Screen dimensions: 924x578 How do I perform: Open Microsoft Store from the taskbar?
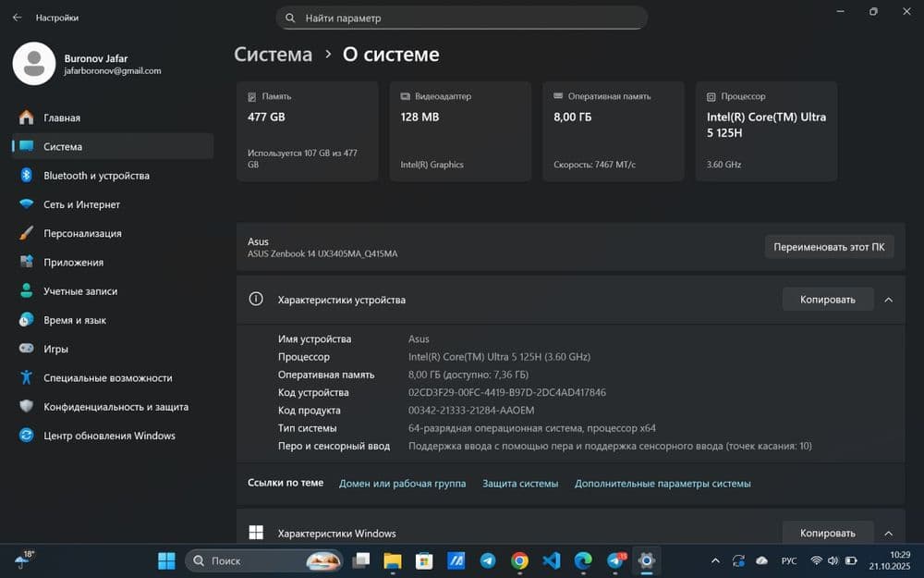(x=424, y=560)
